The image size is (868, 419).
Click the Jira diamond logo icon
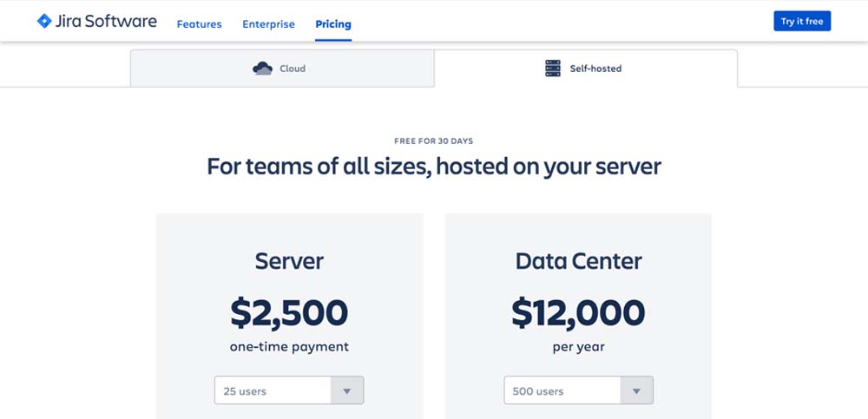click(44, 21)
